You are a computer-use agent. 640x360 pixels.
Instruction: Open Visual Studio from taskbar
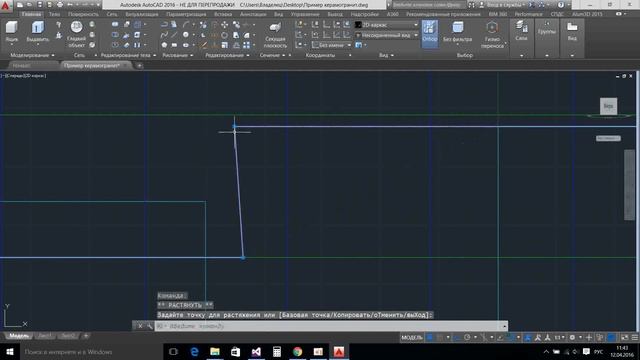click(x=256, y=352)
